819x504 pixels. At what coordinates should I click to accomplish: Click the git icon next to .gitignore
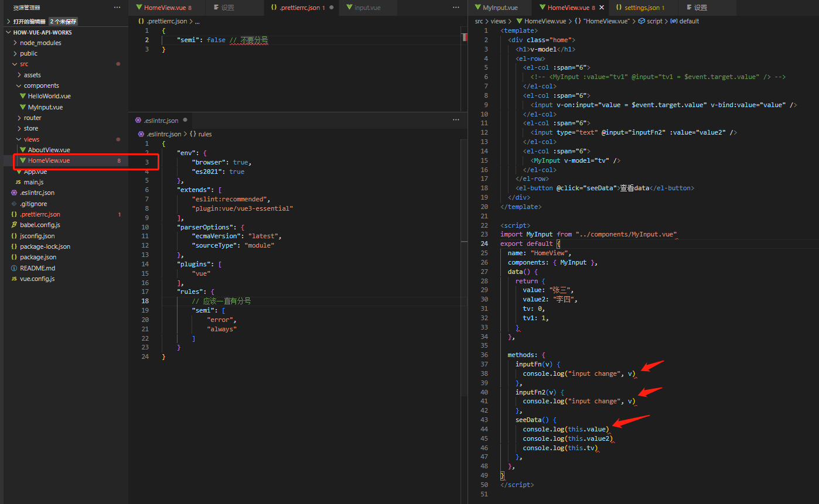(x=14, y=204)
